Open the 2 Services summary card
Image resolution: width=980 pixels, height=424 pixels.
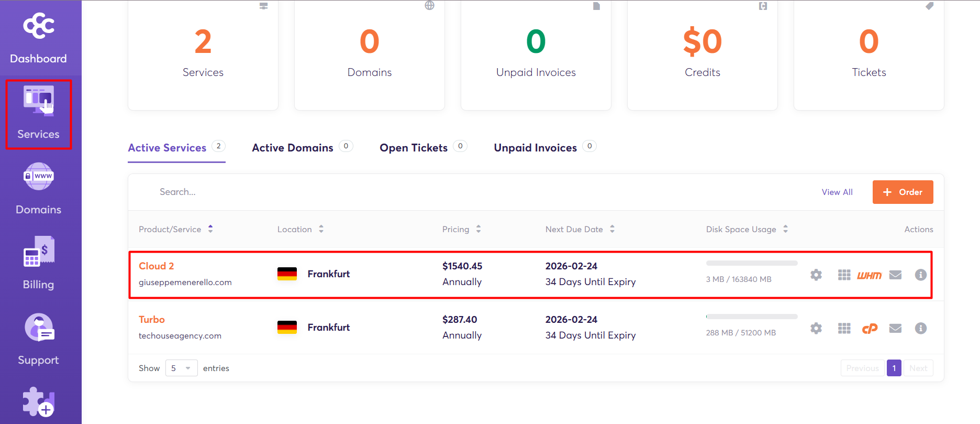coord(203,55)
